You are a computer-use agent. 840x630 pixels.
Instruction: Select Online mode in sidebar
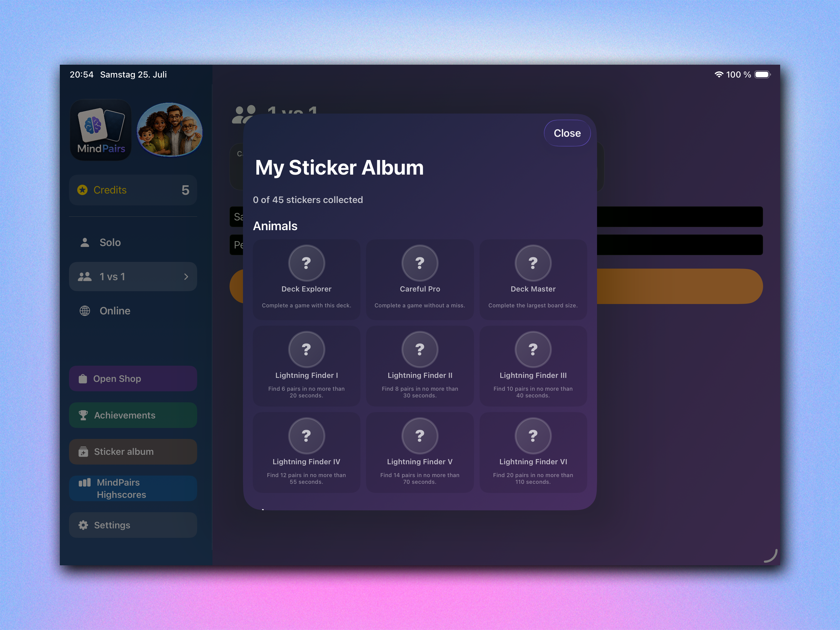pos(133,311)
